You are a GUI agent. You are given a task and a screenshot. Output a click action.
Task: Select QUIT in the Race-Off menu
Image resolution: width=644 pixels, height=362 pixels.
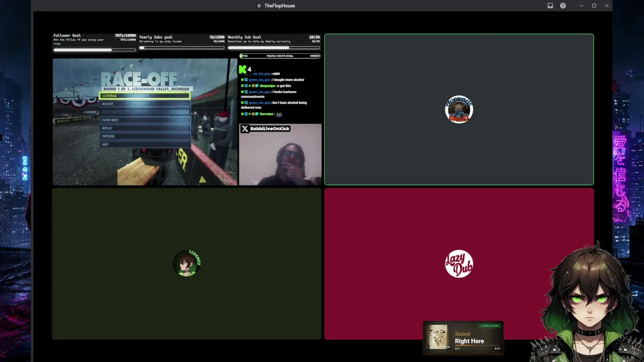(145, 144)
